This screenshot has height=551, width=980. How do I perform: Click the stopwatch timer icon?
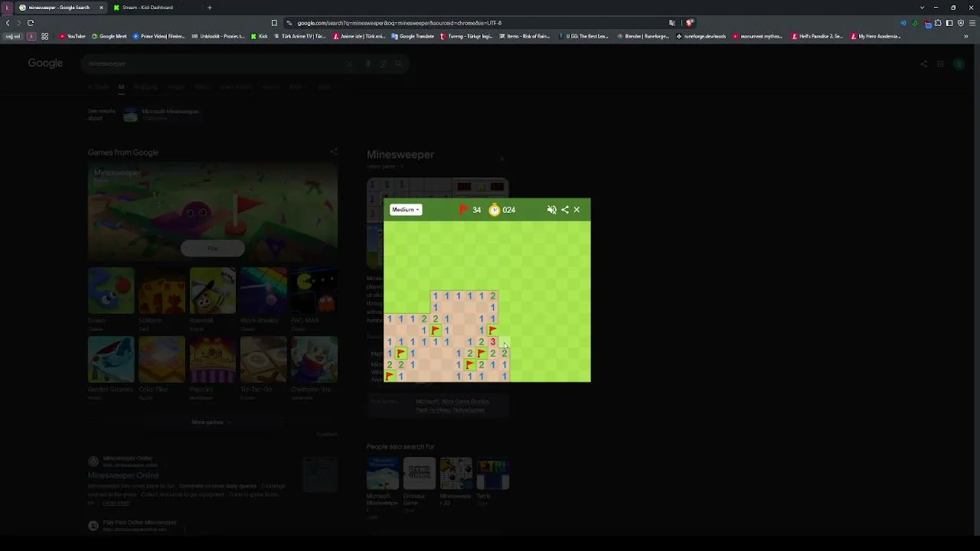point(495,210)
